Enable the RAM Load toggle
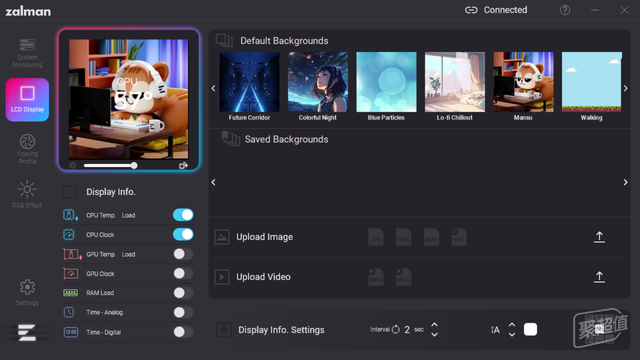Screen dimensions: 640x360 click(183, 293)
